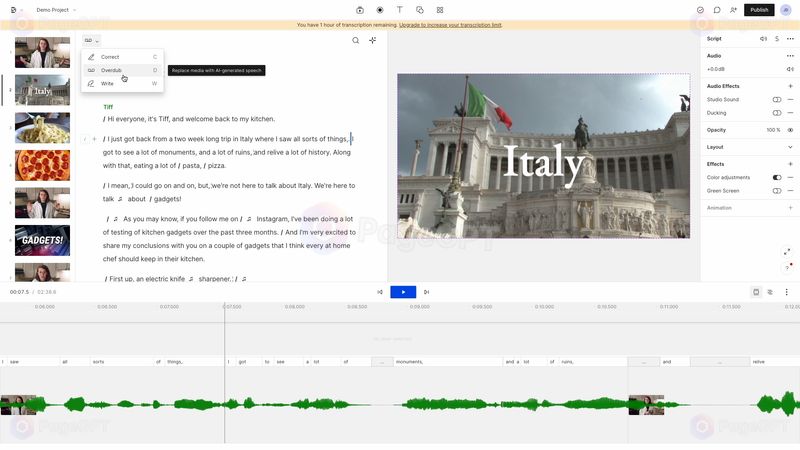The height and width of the screenshot is (450, 800).
Task: Toggle Ducking on
Action: coord(777,113)
